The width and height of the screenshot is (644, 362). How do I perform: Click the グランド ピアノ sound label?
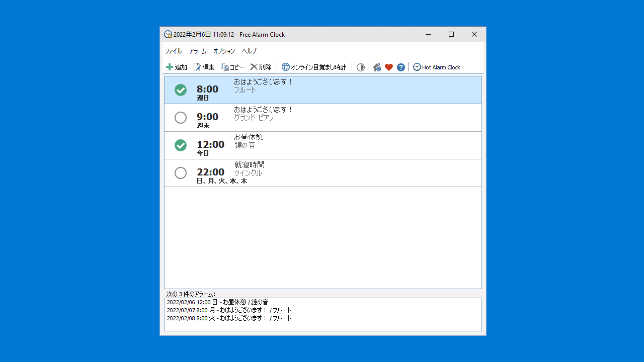click(x=254, y=118)
